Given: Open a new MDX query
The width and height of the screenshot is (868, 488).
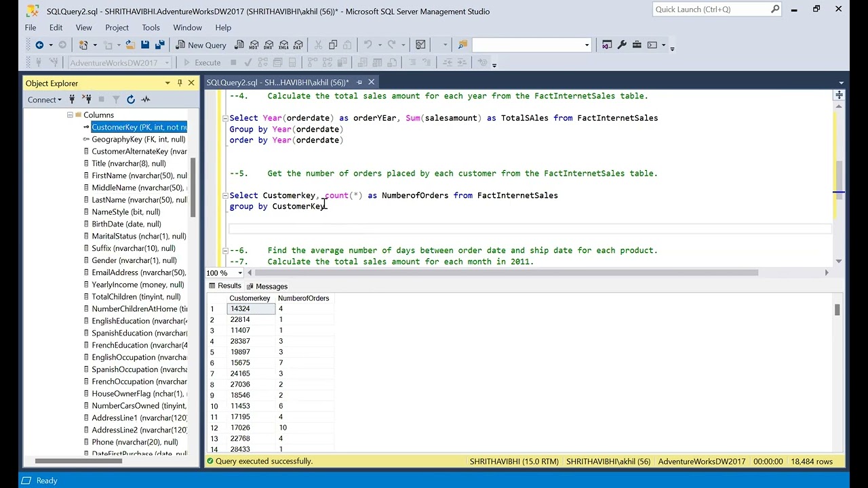Looking at the screenshot, I should pos(254,45).
